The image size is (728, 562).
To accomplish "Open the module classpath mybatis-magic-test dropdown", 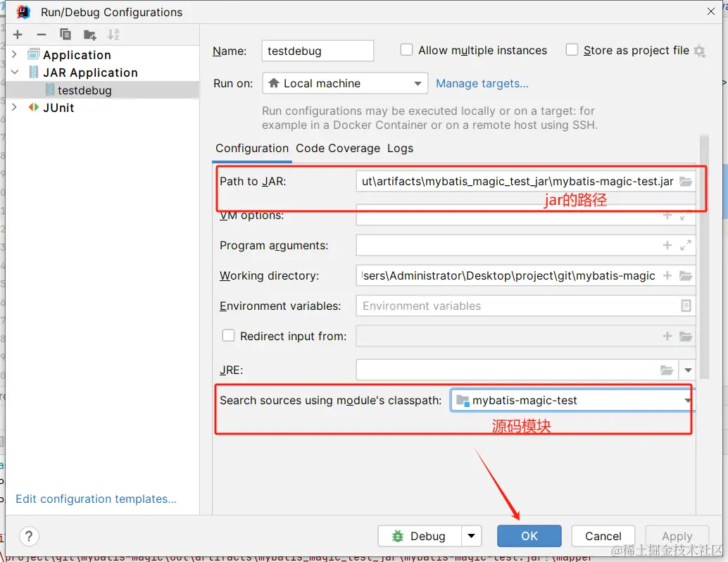I will click(572, 400).
